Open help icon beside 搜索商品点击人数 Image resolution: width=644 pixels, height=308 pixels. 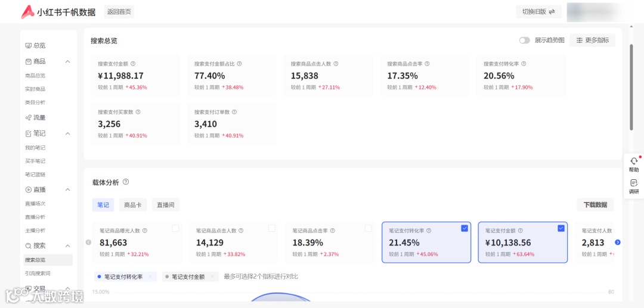point(336,64)
